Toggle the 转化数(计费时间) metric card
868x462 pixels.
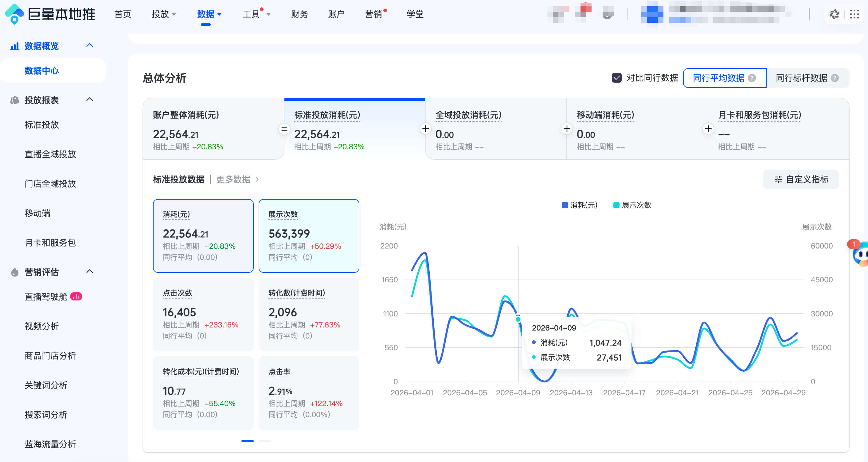[309, 315]
